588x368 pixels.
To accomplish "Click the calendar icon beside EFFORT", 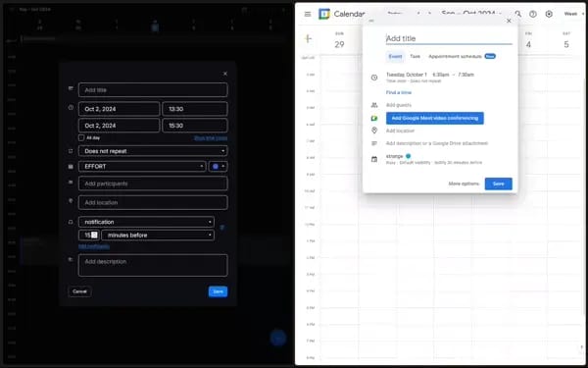I will (x=71, y=167).
